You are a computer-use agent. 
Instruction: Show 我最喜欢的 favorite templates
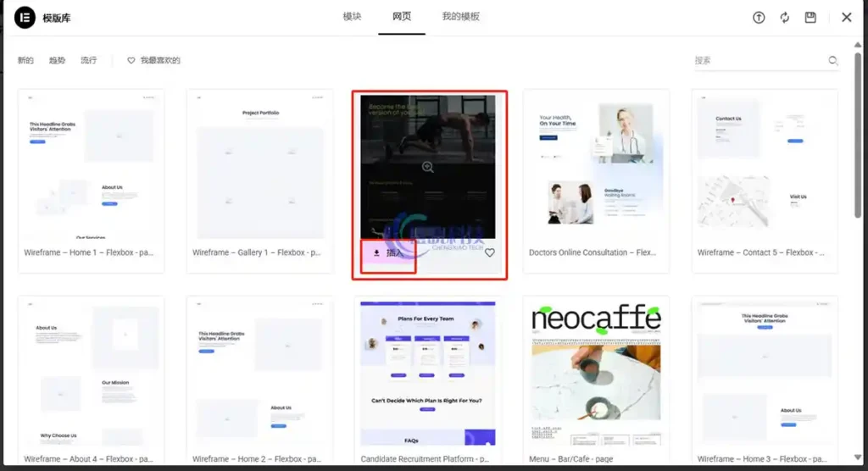point(154,61)
